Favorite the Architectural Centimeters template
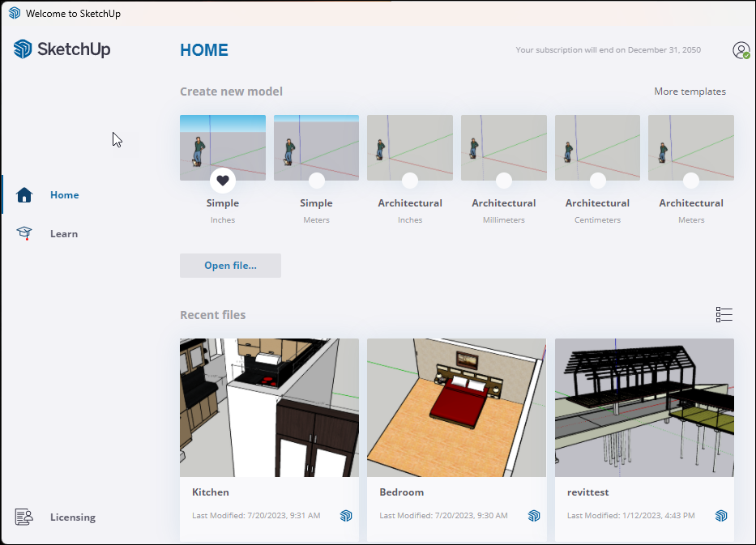Screen dimensions: 756x545 [597, 181]
